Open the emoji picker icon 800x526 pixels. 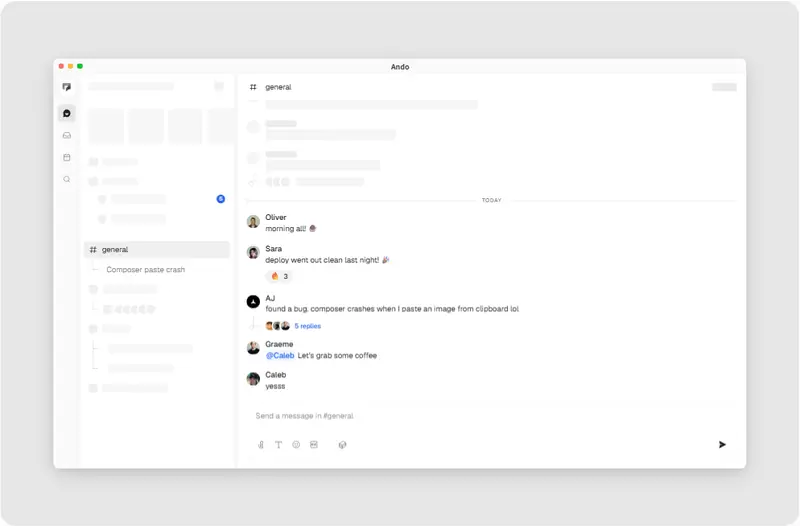(x=296, y=445)
